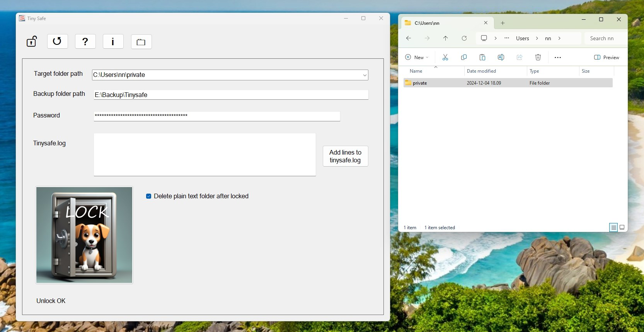This screenshot has height=332, width=644.
Task: Close the C:\Users\nn tab
Action: pos(486,23)
